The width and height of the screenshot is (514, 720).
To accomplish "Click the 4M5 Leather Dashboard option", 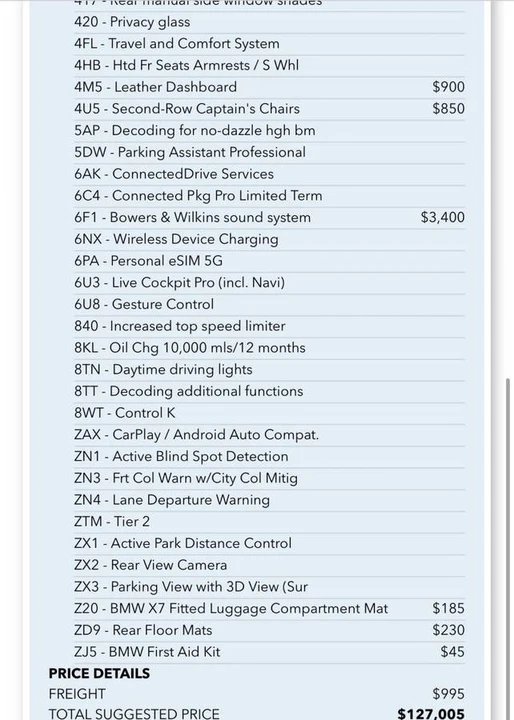I will click(269, 87).
